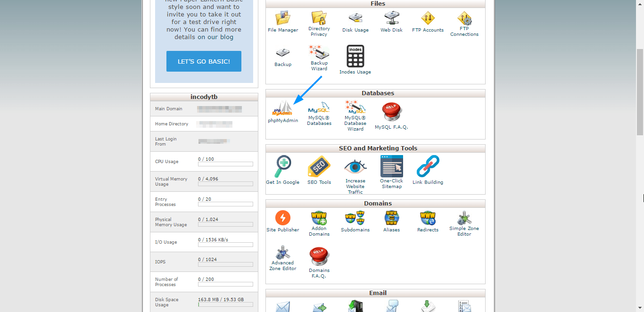Open Get In Google tool
644x312 pixels.
[283, 167]
